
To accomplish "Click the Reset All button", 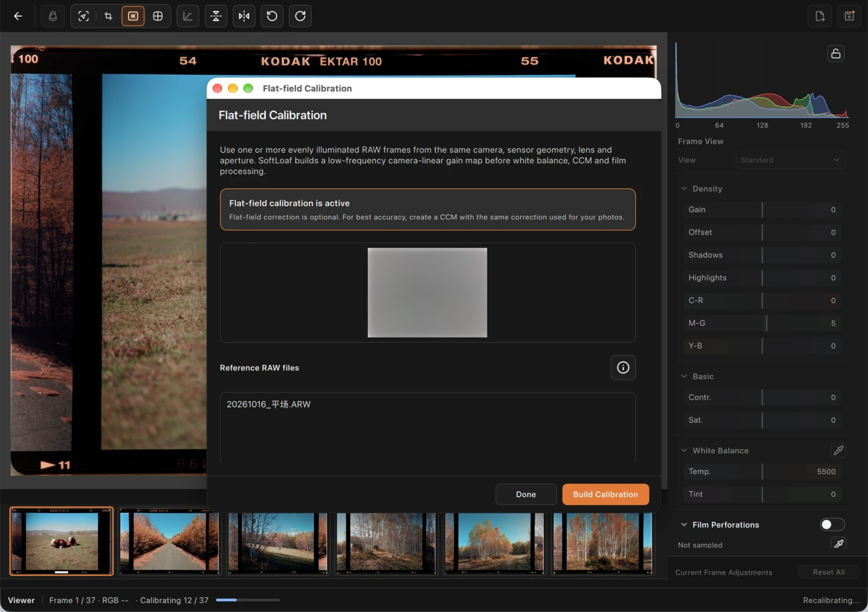I will pos(828,572).
